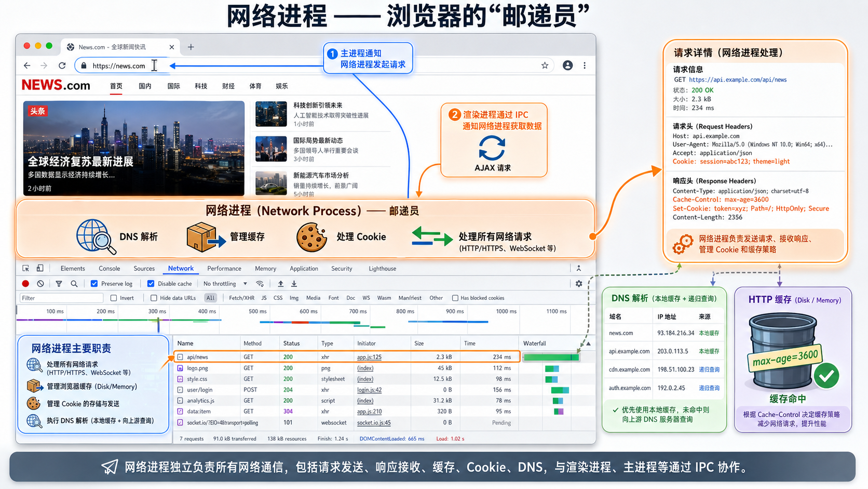
Task: Enable the Invert filter checkbox
Action: pyautogui.click(x=114, y=298)
